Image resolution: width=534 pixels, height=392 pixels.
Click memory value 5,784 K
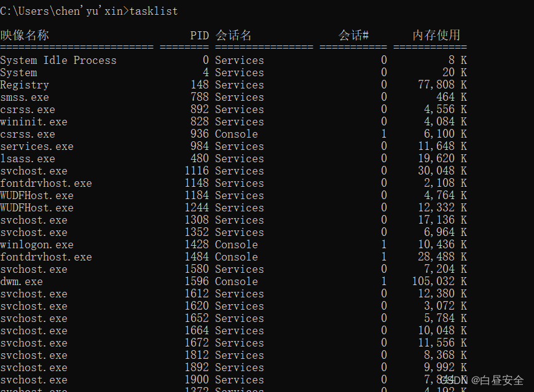coord(446,318)
